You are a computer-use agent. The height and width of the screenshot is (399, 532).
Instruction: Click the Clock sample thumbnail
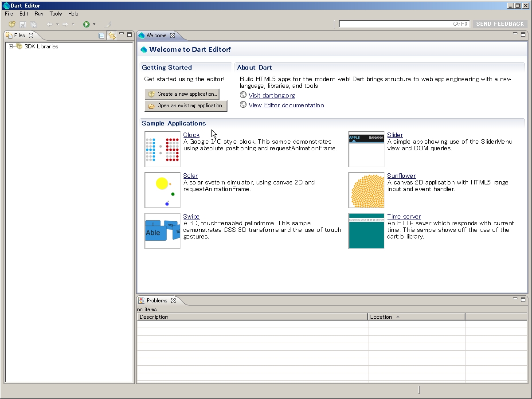[163, 149]
